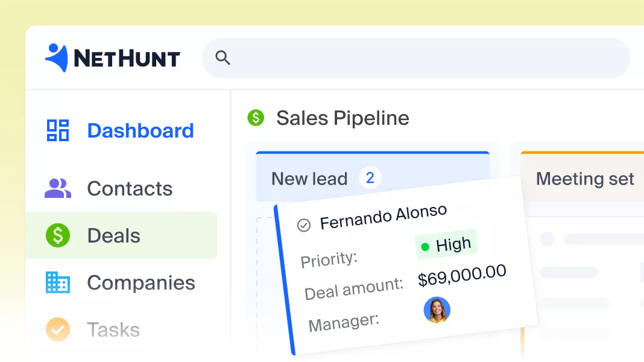The width and height of the screenshot is (644, 362).
Task: Toggle the checkmark beside Fernando Alonso
Action: point(304,225)
